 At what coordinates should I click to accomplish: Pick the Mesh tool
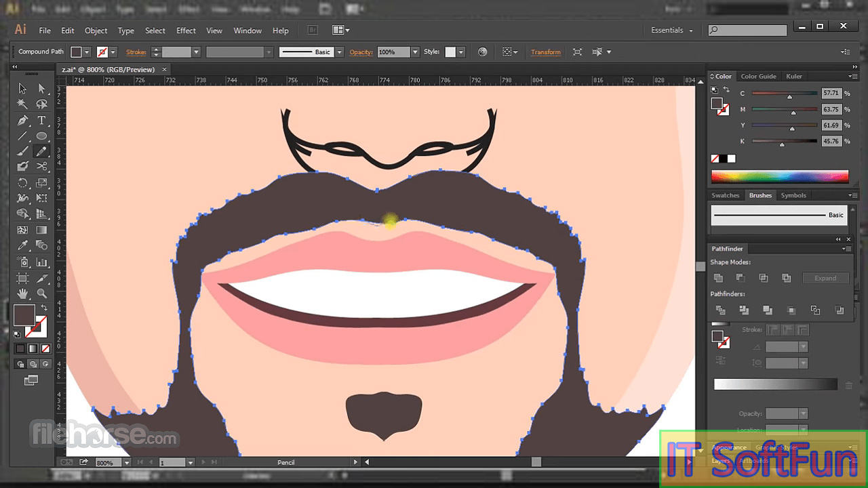tap(22, 230)
